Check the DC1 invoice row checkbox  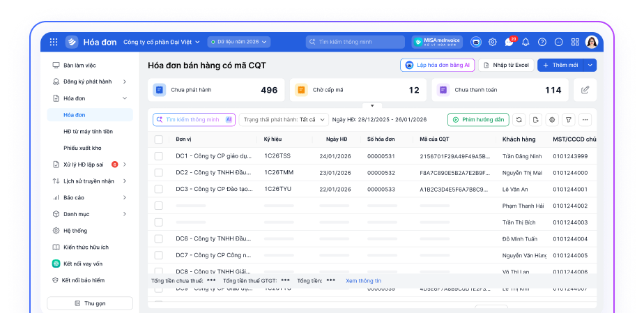tap(158, 156)
